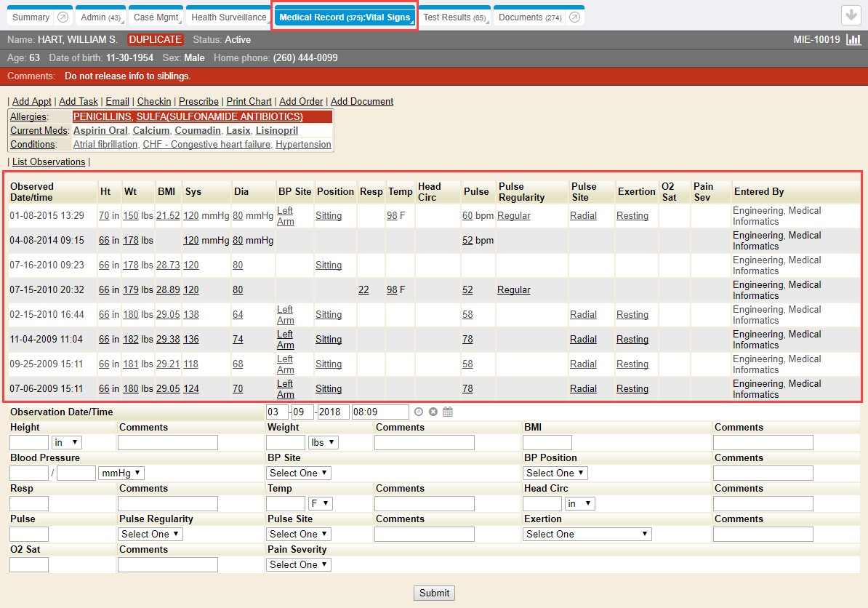Screen dimensions: 868x608
Task: Open the bar chart icon next to MIE-10019
Action: click(853, 39)
